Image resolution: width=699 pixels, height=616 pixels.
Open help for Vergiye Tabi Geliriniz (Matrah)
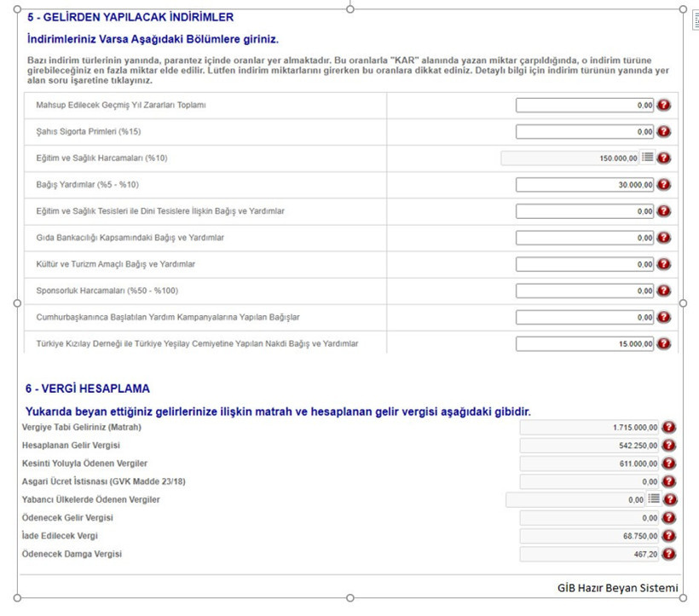[669, 428]
